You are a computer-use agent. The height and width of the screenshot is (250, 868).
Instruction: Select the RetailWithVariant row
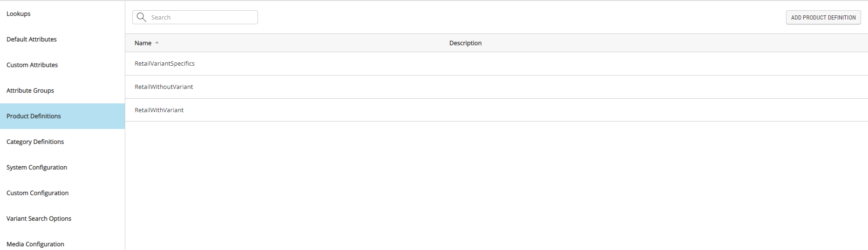pos(159,110)
